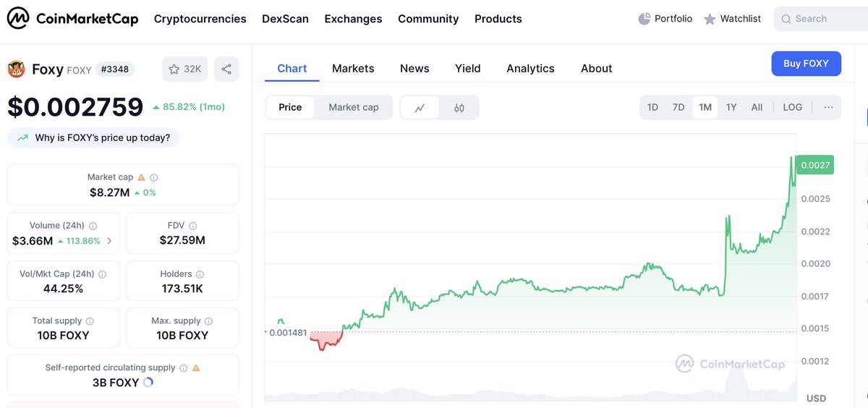Select the Price chart toggle

(x=290, y=107)
